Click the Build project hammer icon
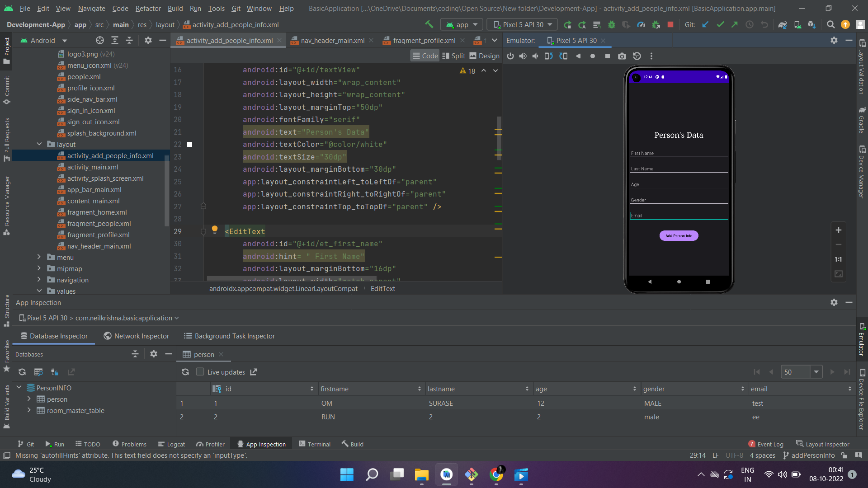The image size is (868, 488). point(429,25)
